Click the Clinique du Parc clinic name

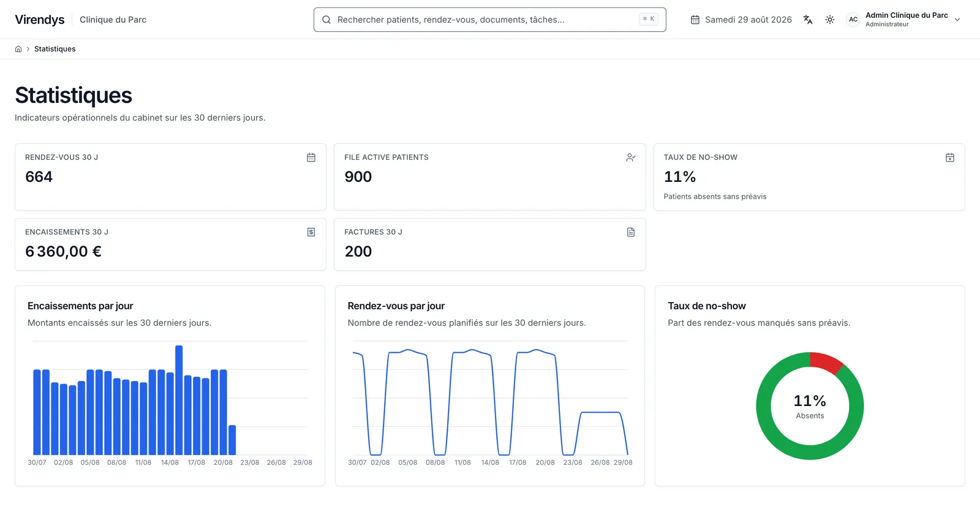113,20
